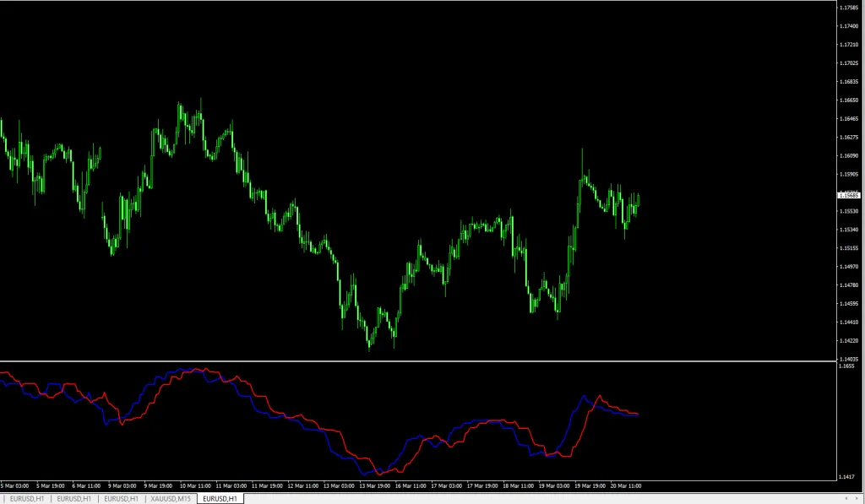Viewport: 865px width, 504px height.
Task: Select the 13 Mar 19:00 time axis label
Action: (x=374, y=486)
